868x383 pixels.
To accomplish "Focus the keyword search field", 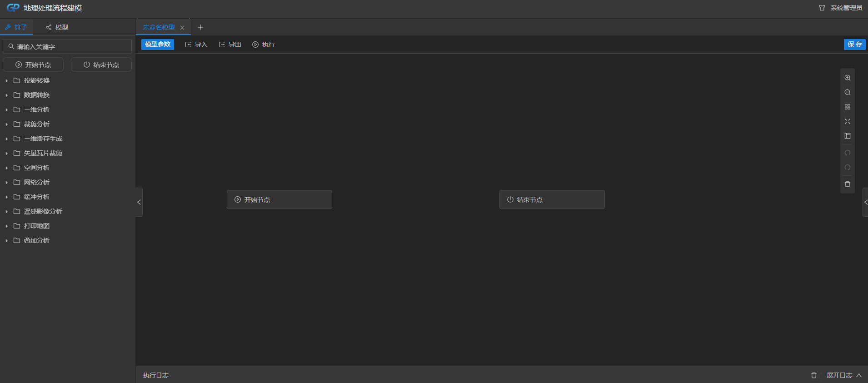I will (x=68, y=46).
